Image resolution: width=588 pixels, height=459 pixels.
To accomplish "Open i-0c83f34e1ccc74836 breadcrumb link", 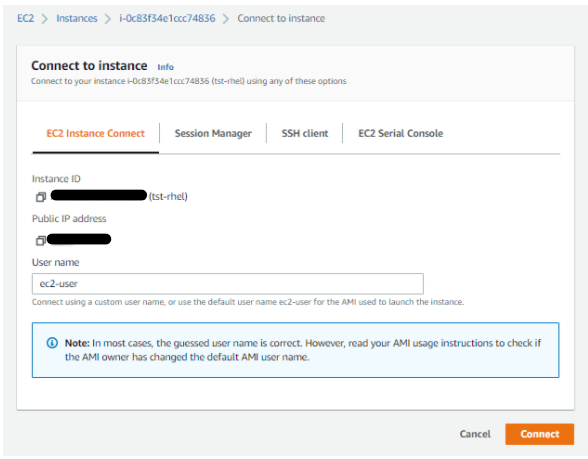I will [167, 18].
